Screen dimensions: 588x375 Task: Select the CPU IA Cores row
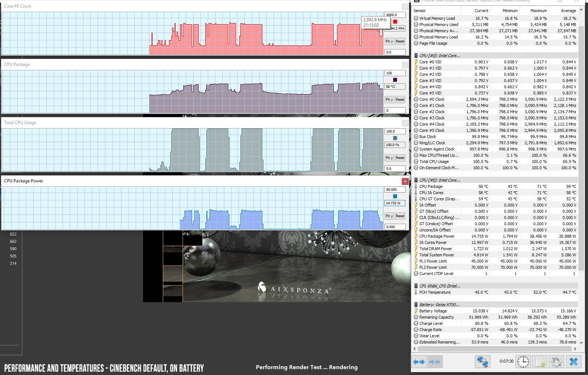coord(495,193)
